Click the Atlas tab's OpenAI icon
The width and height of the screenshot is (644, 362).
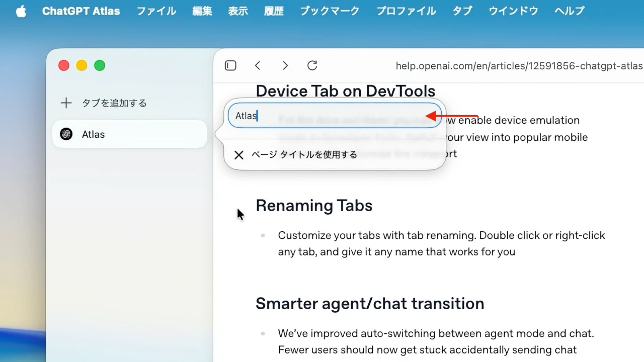66,134
